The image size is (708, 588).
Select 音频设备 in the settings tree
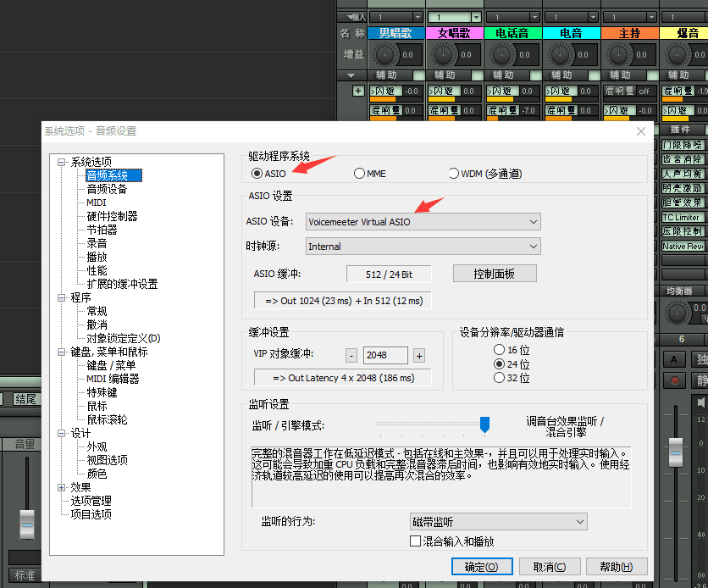pyautogui.click(x=107, y=189)
